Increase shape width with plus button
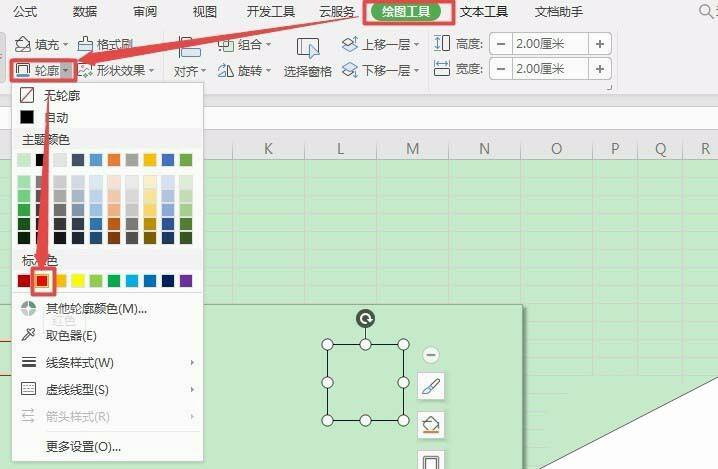Screen dimensions: 718x469 600,69
